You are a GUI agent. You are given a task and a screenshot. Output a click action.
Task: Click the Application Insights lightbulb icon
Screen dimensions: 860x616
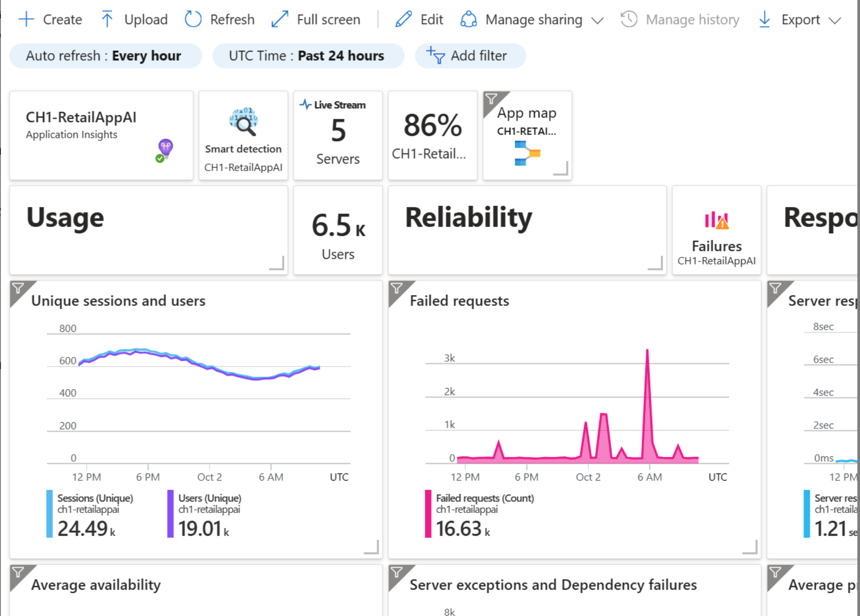(165, 151)
